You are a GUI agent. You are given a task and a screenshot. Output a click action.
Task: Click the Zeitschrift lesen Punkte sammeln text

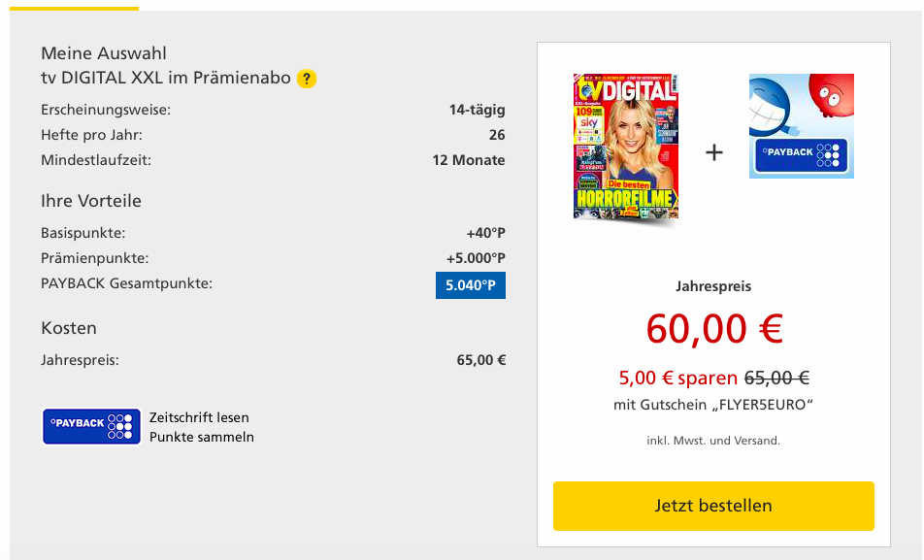pos(202,427)
